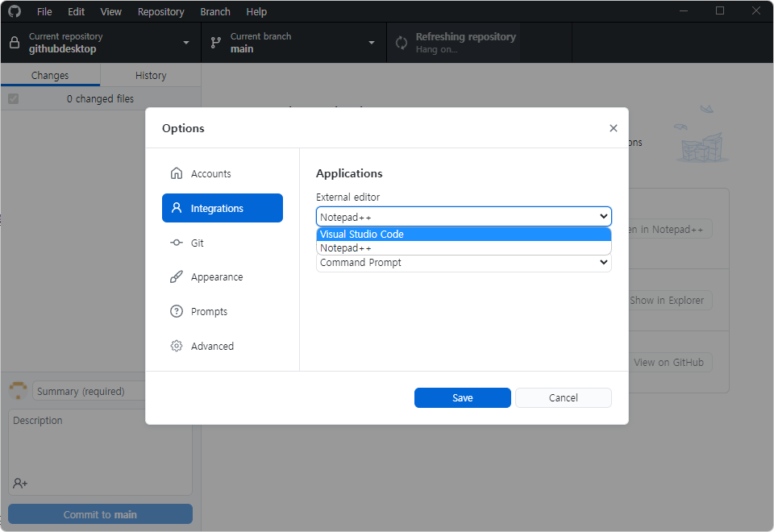Switch to the History tab
Screen dimensions: 774x532
point(151,74)
